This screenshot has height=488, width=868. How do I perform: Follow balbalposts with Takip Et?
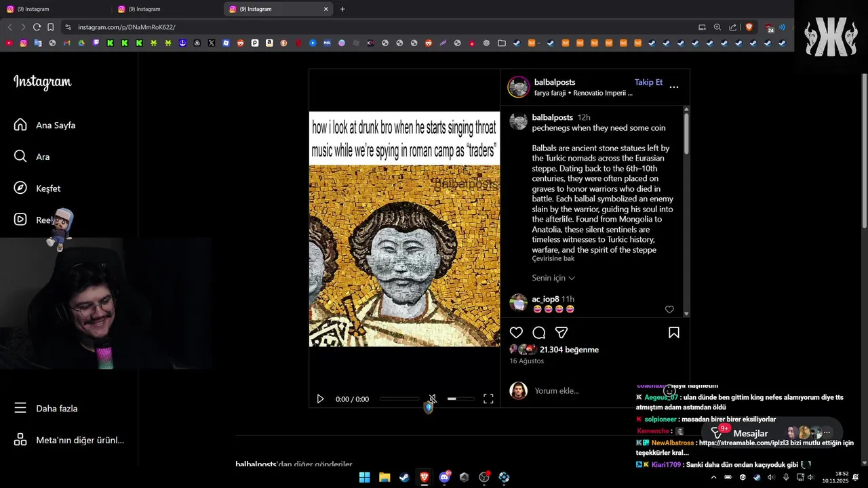[648, 82]
